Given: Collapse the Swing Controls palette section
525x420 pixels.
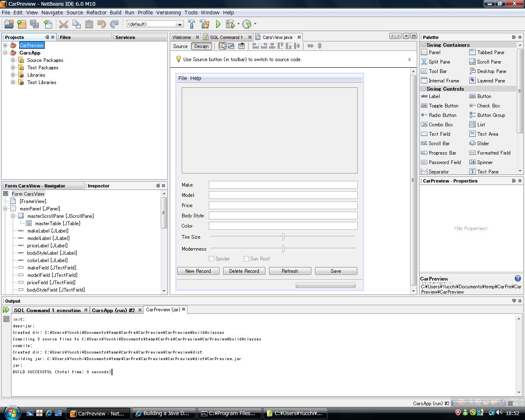Looking at the screenshot, I should [x=424, y=89].
